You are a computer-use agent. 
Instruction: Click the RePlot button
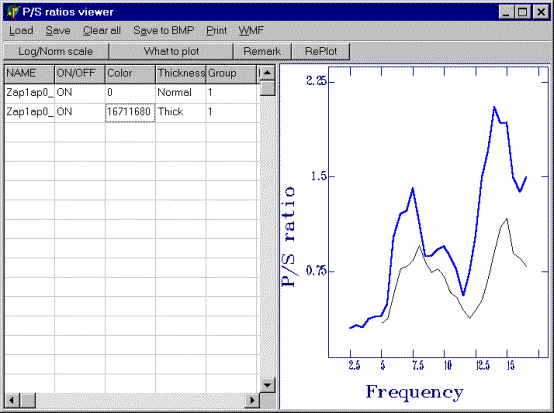click(x=321, y=52)
